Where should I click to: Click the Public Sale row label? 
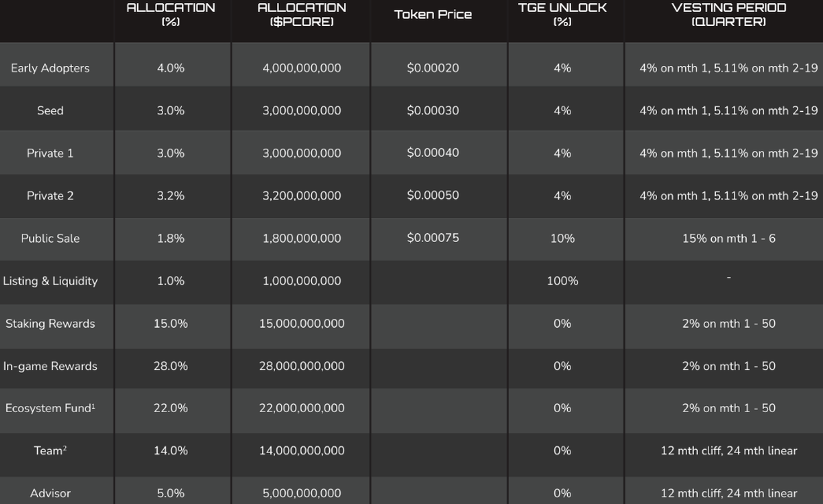50,238
